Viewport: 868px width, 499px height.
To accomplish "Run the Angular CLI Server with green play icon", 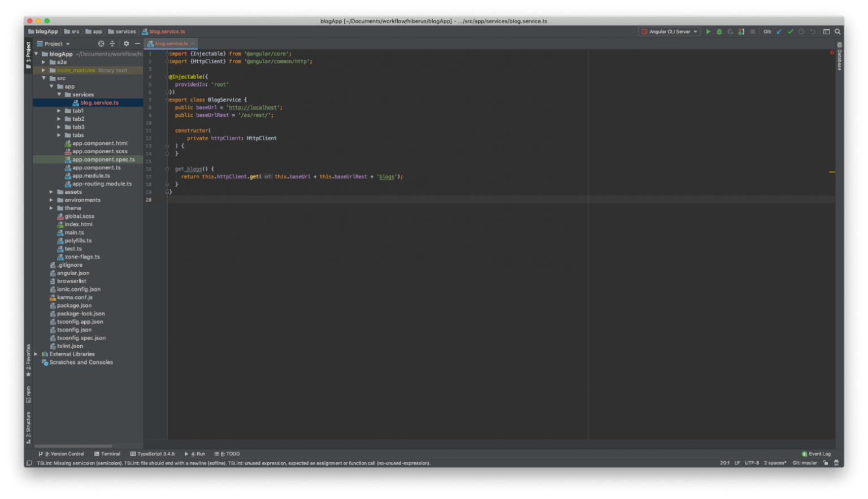I will 709,32.
